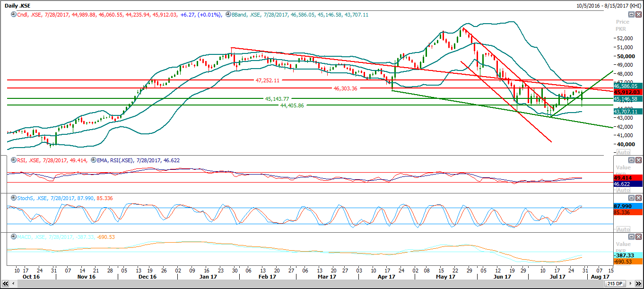Click the 87.990 StochS value tag
Viewport: 644px width, 289px height.
628,206
